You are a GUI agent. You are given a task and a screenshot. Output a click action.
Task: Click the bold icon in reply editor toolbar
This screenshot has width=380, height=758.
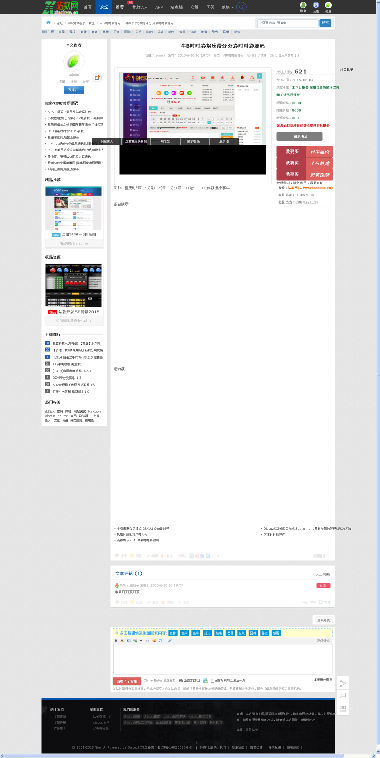[x=116, y=641]
